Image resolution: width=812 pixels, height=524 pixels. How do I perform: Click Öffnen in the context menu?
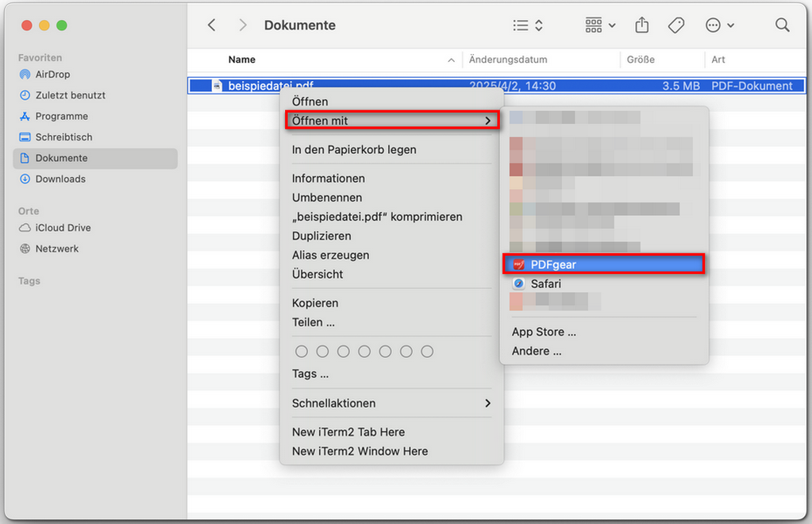[x=309, y=102]
